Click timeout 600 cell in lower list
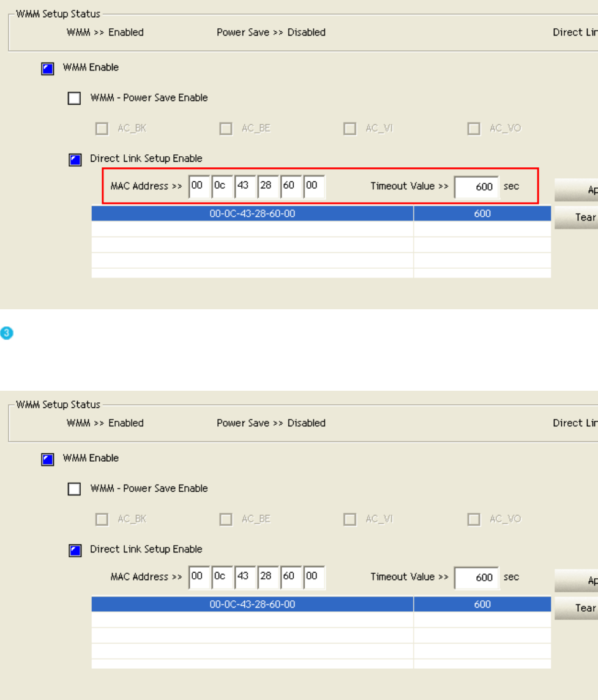 click(482, 604)
